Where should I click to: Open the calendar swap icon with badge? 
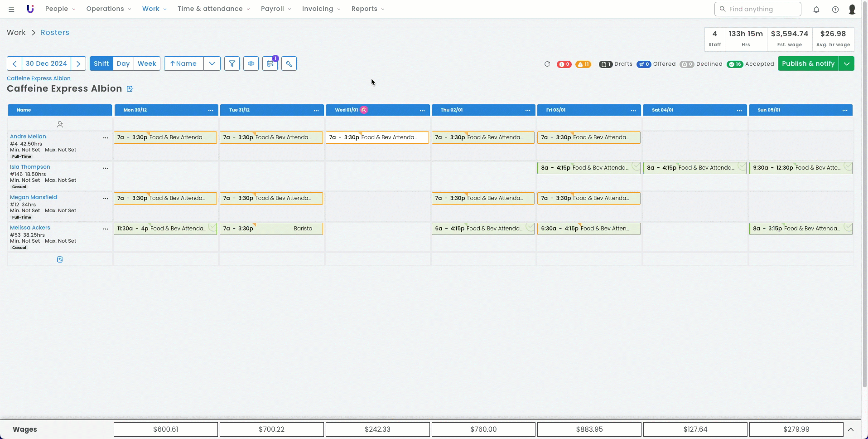(270, 63)
